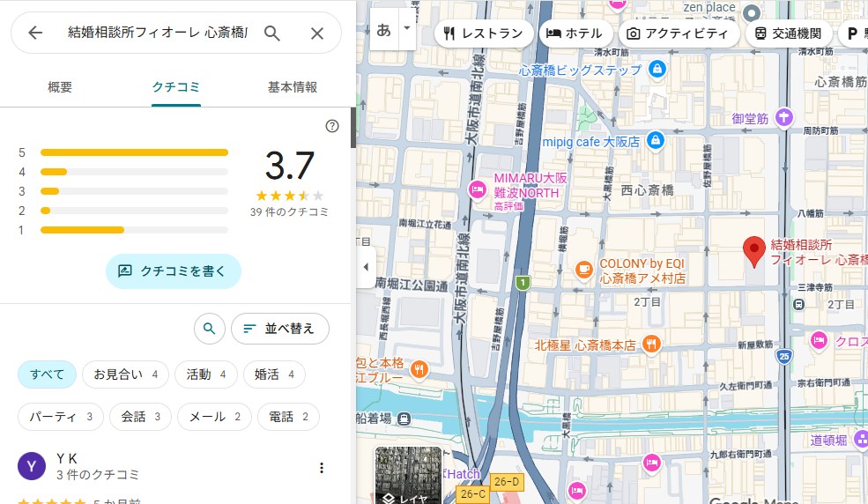This screenshot has width=868, height=504.
Task: Search within reviews using magnifier button
Action: [x=209, y=329]
